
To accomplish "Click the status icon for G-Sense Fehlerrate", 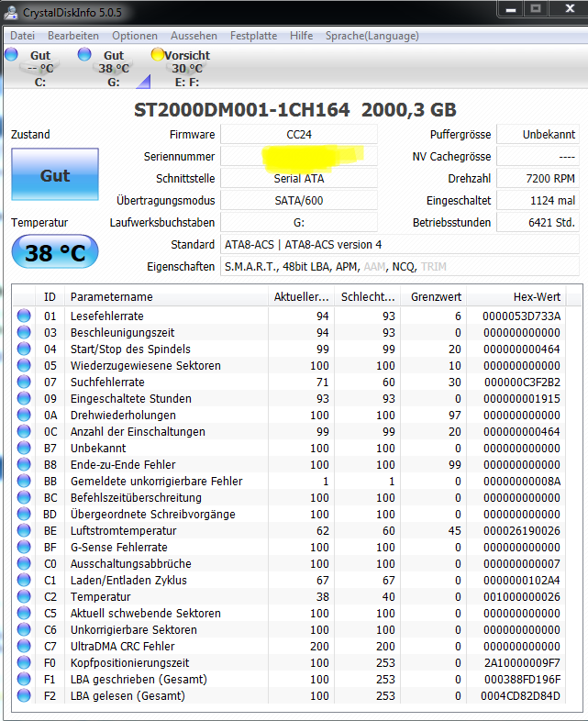I will point(24,548).
